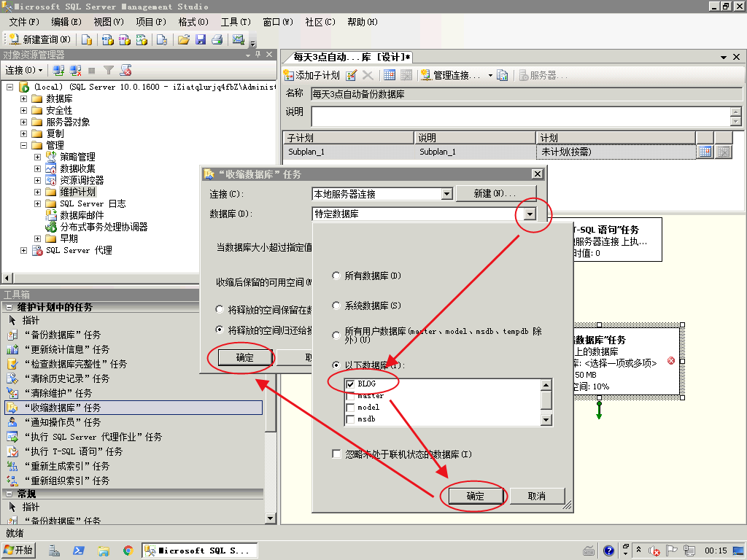747x560 pixels.
Task: Select return freed space to OS radio
Action: point(220,330)
